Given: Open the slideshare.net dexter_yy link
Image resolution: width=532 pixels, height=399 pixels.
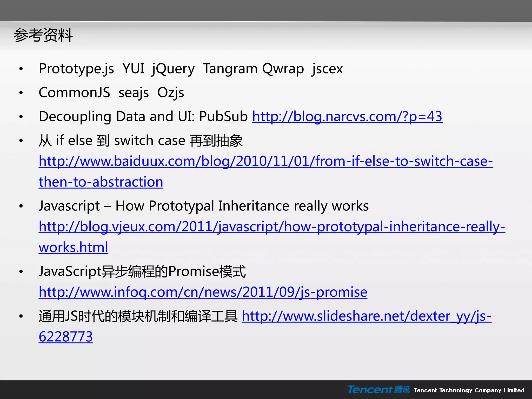Looking at the screenshot, I should [x=366, y=316].
